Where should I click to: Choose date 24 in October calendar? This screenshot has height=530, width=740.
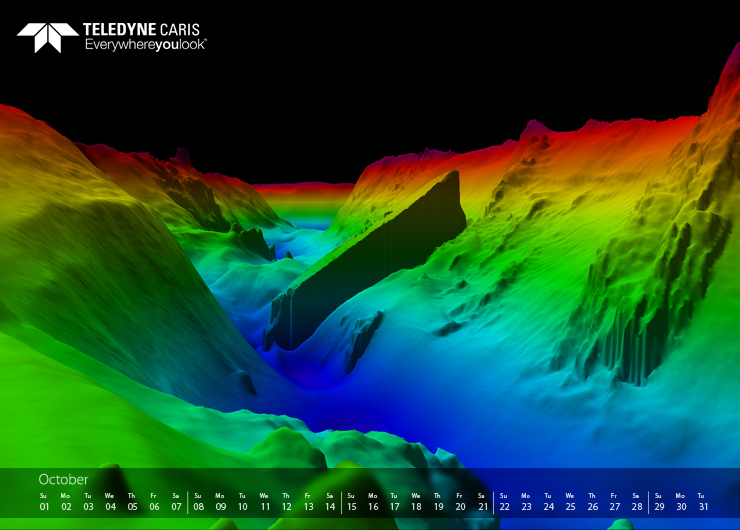click(x=548, y=506)
